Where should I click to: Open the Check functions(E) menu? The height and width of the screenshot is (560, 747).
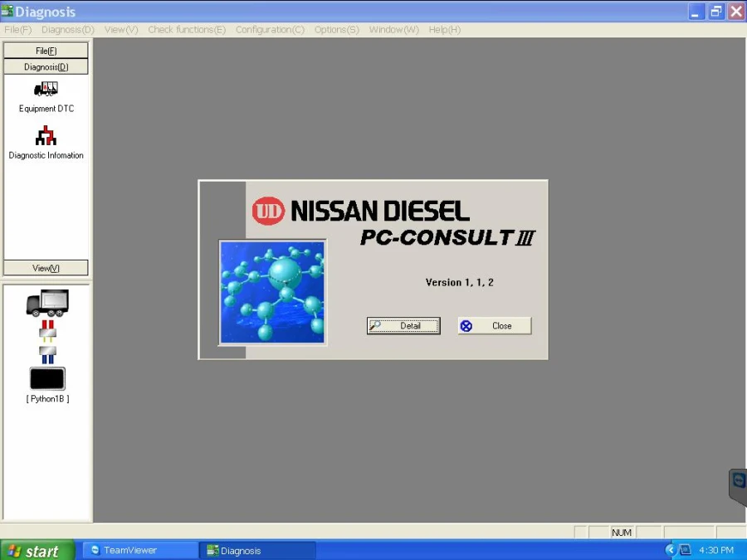click(x=187, y=30)
